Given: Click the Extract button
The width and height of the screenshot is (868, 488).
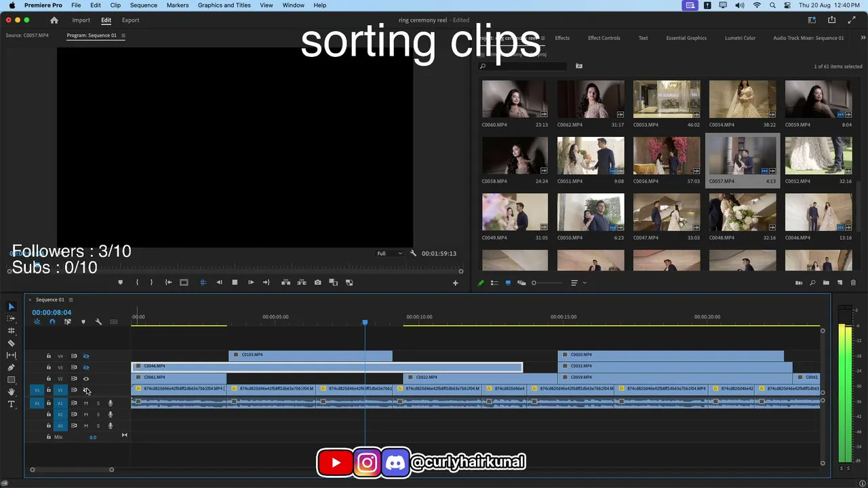Looking at the screenshot, I should pyautogui.click(x=302, y=283).
